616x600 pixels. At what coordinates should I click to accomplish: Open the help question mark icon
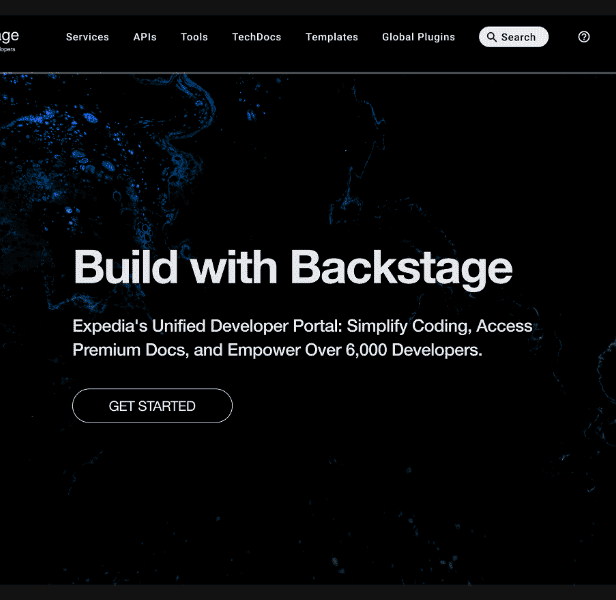click(x=584, y=37)
